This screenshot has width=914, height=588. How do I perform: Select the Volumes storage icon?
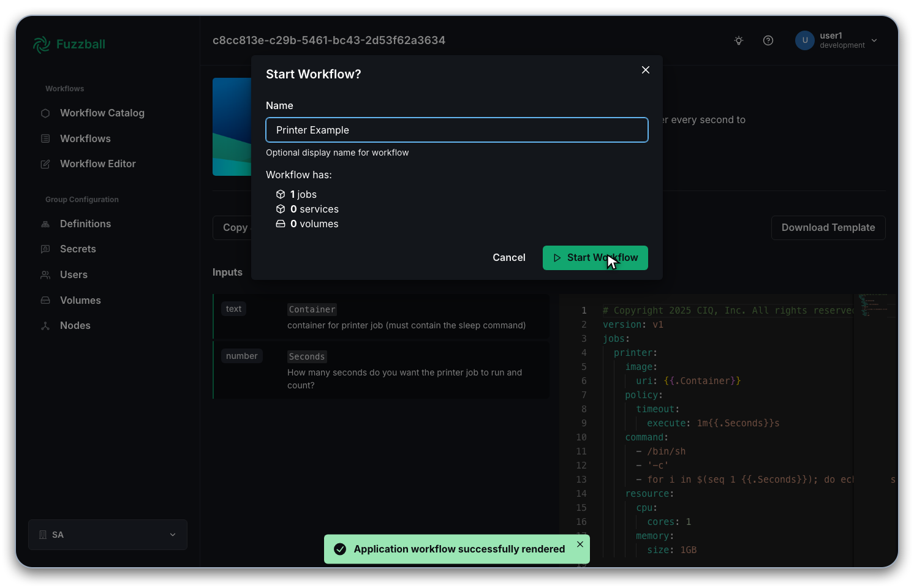click(x=45, y=300)
